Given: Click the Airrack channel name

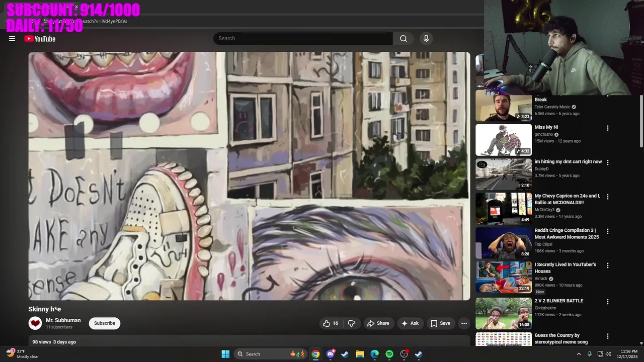Looking at the screenshot, I should (x=541, y=279).
